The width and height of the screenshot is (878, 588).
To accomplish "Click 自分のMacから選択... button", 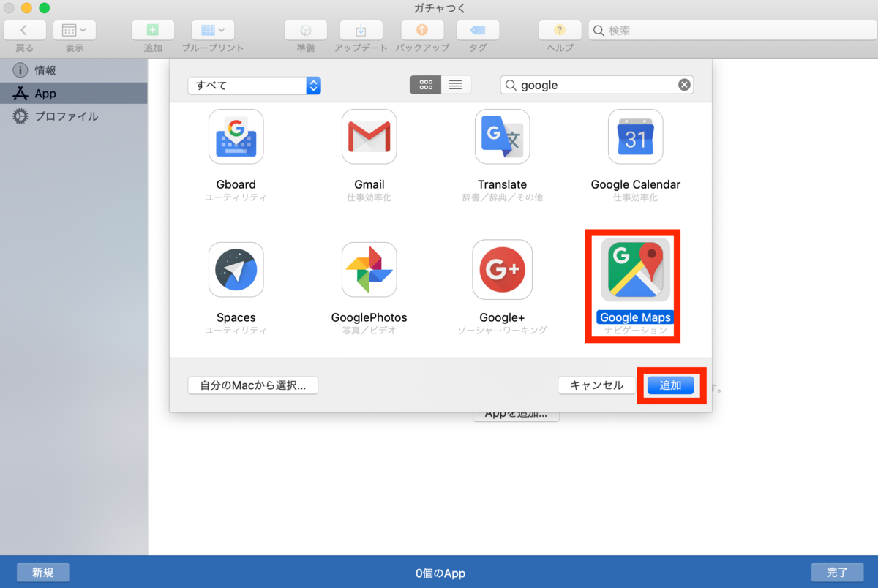I will 253,385.
